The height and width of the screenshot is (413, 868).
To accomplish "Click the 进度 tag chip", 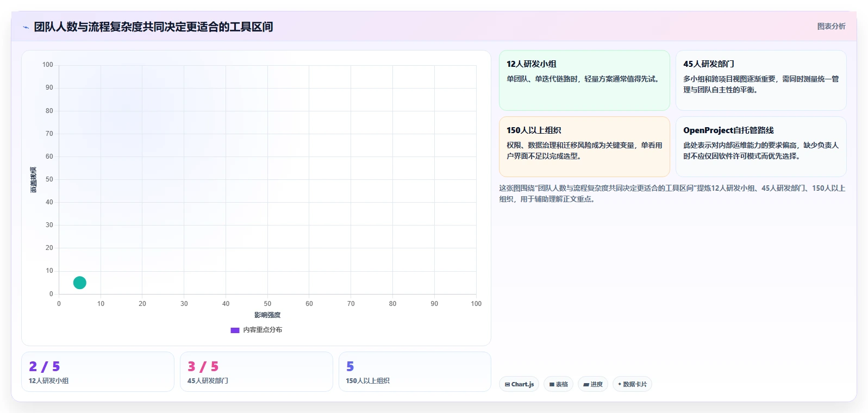I will (592, 384).
